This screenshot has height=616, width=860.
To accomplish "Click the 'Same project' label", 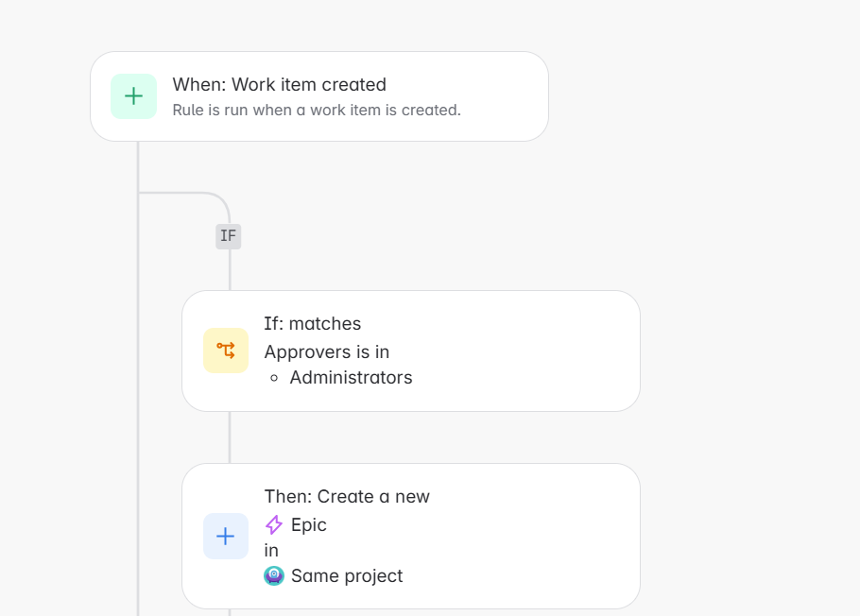I will (x=347, y=576).
